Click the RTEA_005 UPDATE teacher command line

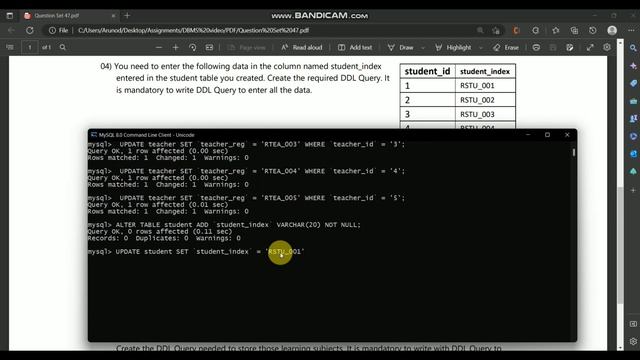pos(247,198)
